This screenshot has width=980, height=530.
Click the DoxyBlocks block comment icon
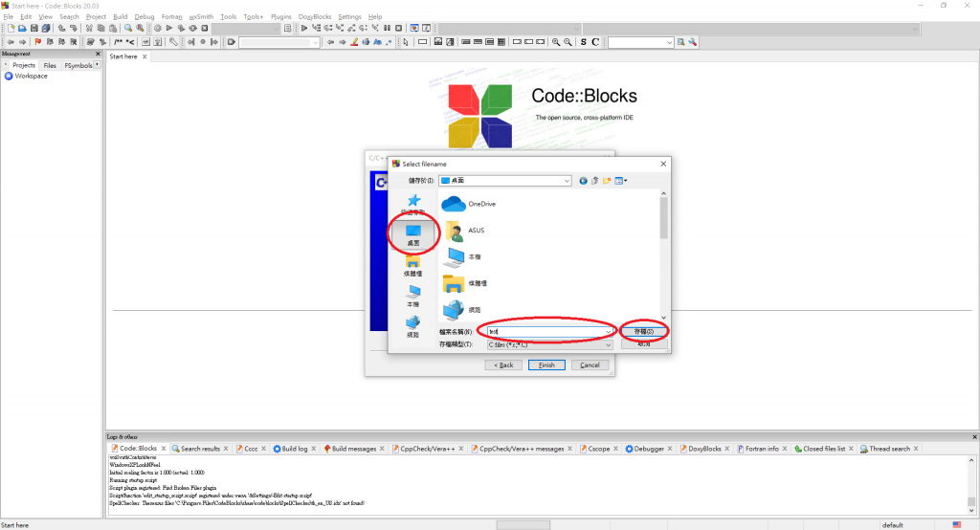118,42
